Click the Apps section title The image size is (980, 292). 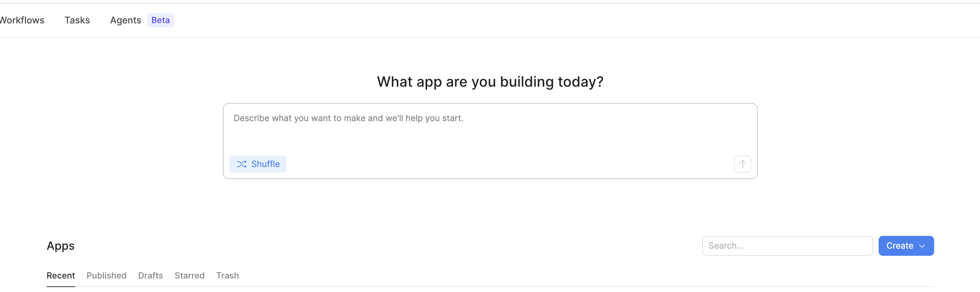point(60,245)
